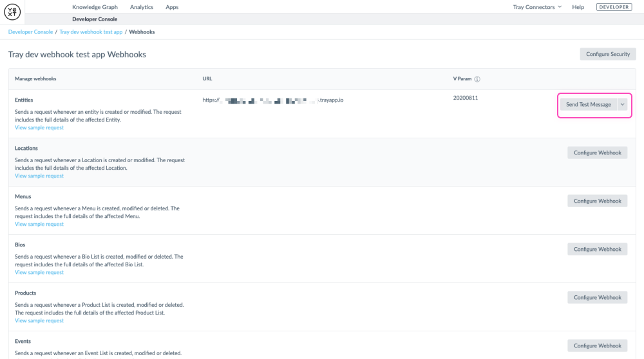
Task: Click the Send Test Message button
Action: click(588, 104)
